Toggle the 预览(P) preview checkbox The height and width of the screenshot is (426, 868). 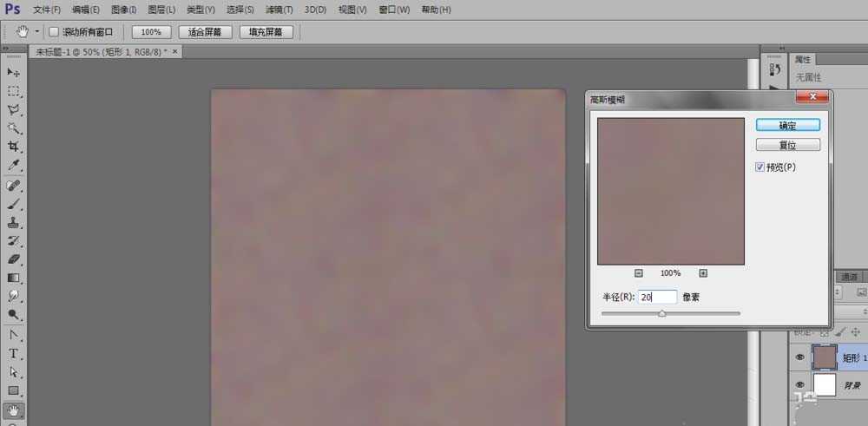(x=760, y=167)
